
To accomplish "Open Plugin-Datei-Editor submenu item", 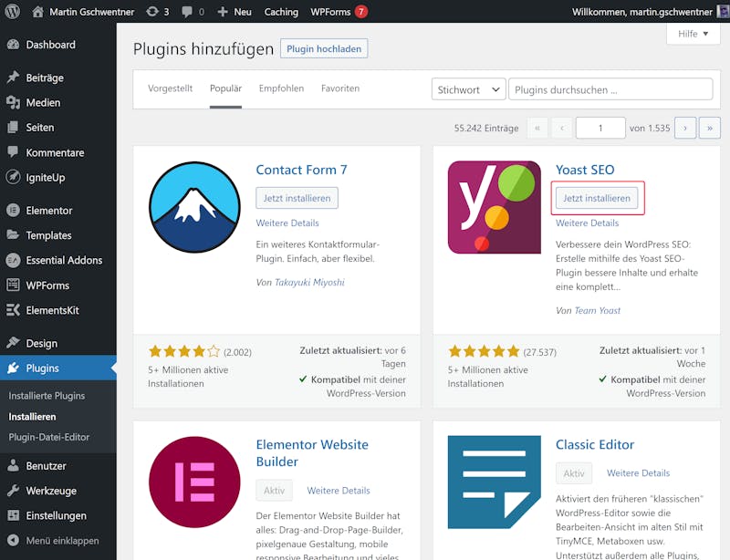I will point(49,437).
